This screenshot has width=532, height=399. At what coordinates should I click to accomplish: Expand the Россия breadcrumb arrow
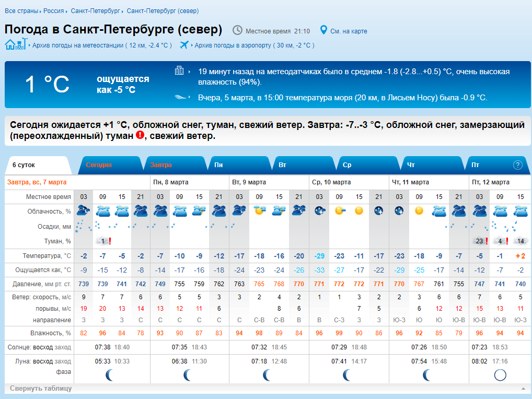[x=67, y=11]
